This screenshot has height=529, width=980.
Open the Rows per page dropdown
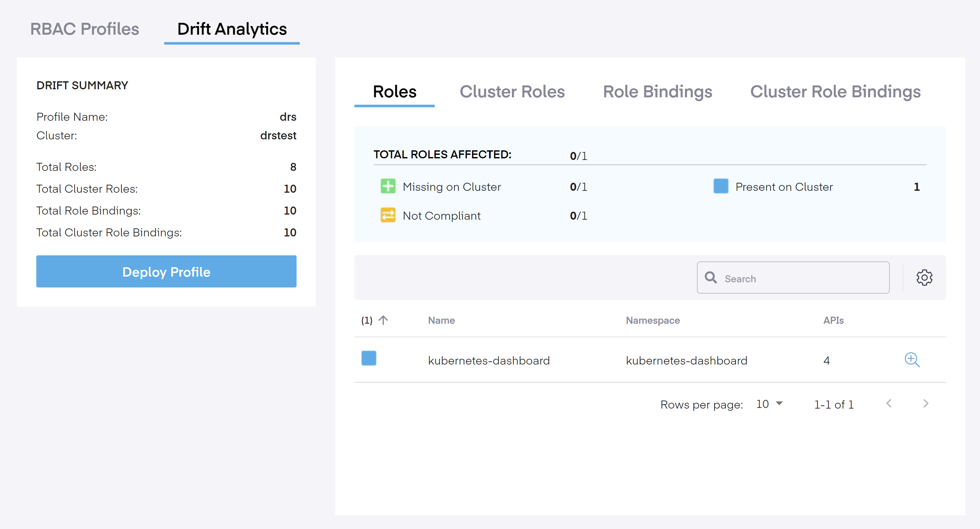[770, 404]
